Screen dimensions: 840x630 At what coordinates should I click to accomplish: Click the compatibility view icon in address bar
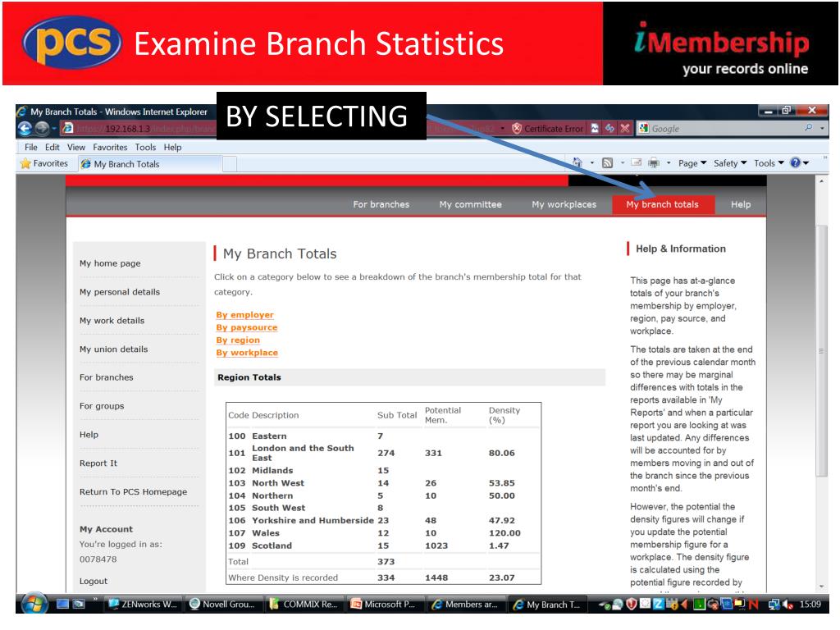[x=596, y=129]
